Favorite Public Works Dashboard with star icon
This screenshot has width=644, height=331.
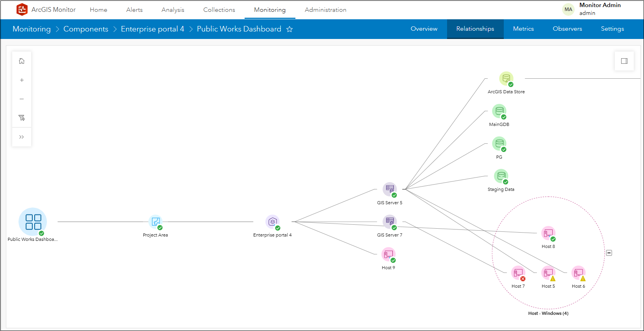coord(290,29)
